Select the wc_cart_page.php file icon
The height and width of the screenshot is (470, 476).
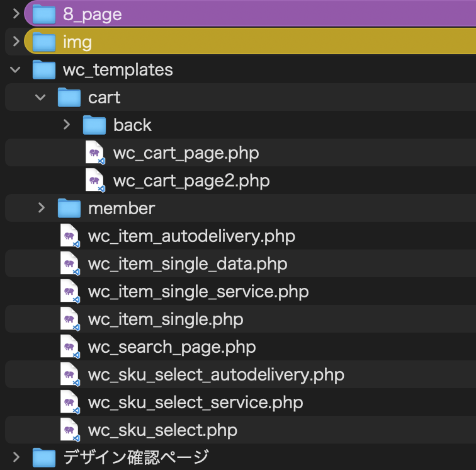pos(95,152)
